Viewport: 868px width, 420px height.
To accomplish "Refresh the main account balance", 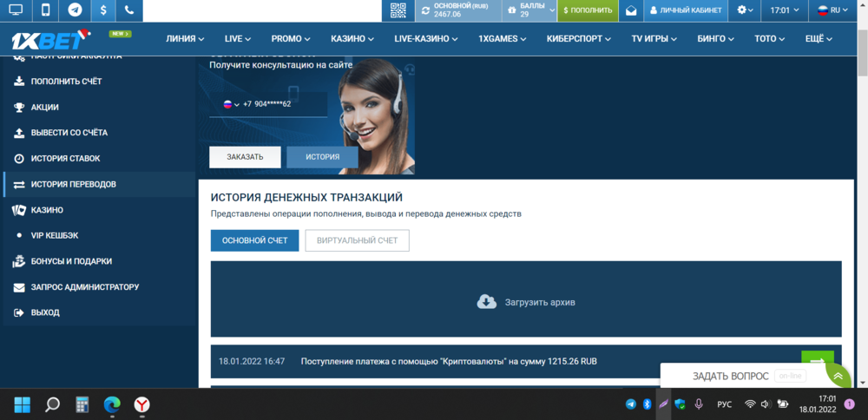I will coord(425,10).
